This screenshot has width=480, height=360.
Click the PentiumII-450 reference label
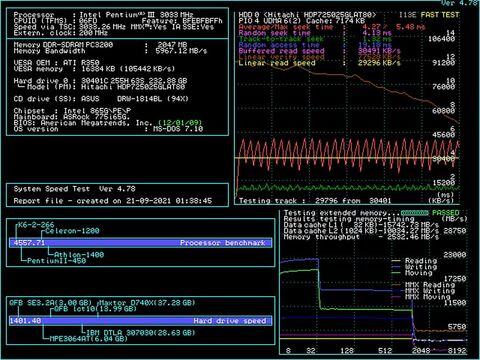click(56, 261)
